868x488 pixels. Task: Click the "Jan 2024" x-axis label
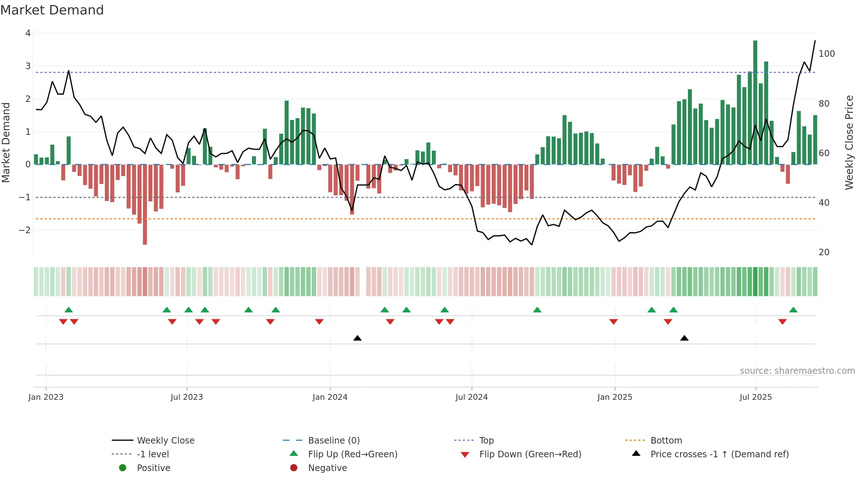[330, 397]
